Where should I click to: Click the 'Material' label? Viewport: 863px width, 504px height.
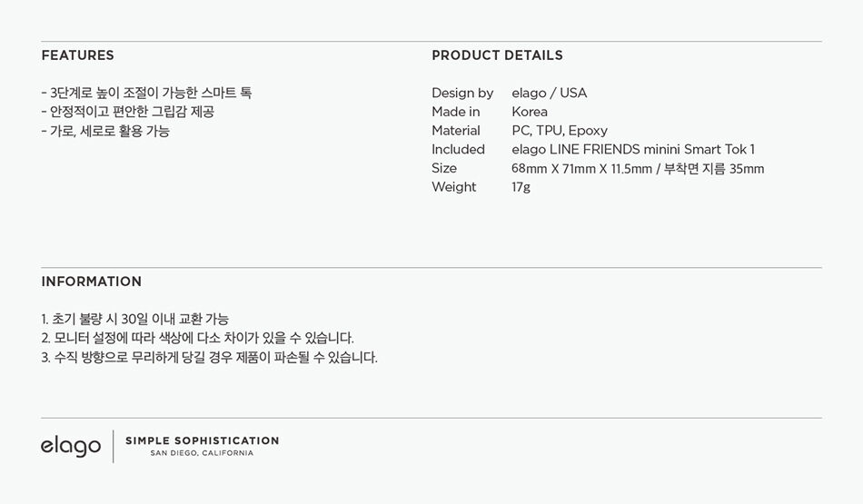pyautogui.click(x=456, y=131)
